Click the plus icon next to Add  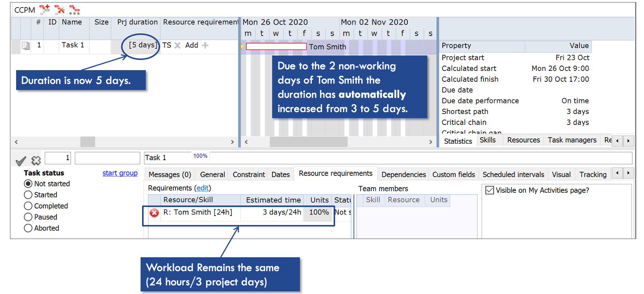(205, 45)
